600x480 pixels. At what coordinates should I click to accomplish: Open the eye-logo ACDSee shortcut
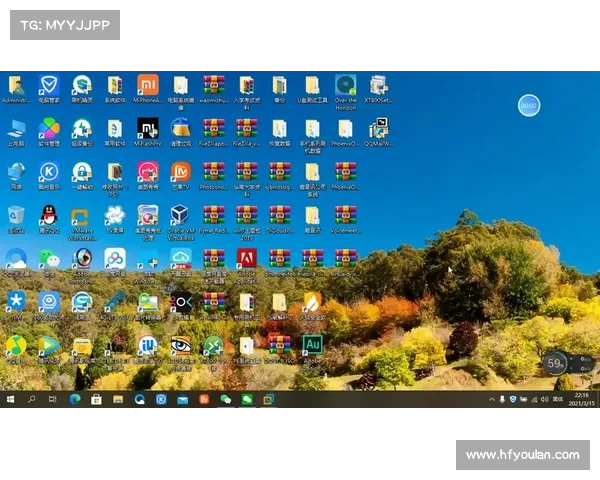(x=181, y=345)
